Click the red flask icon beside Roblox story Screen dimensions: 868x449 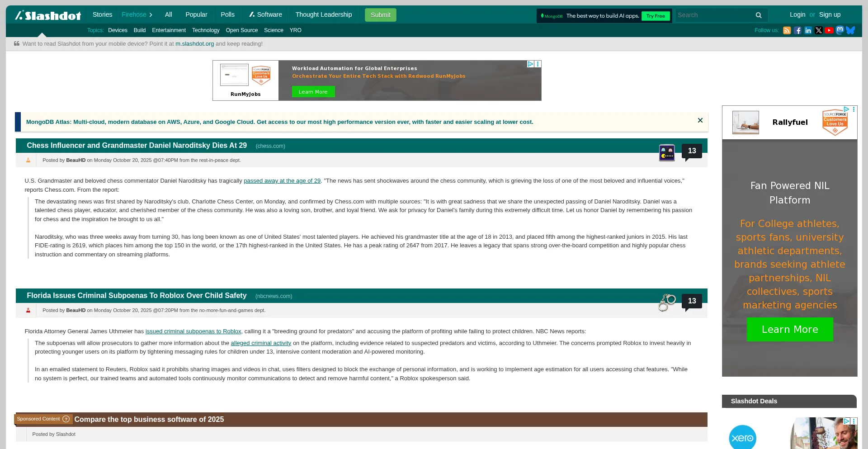point(28,310)
